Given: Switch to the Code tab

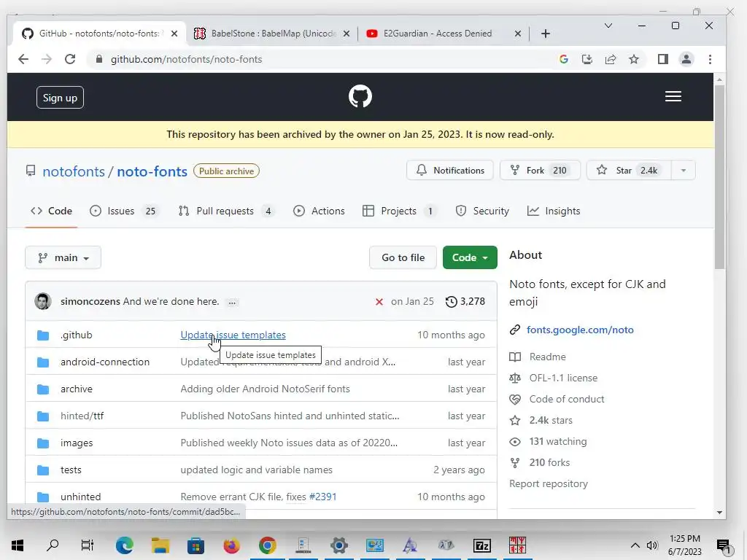Looking at the screenshot, I should pyautogui.click(x=52, y=211).
